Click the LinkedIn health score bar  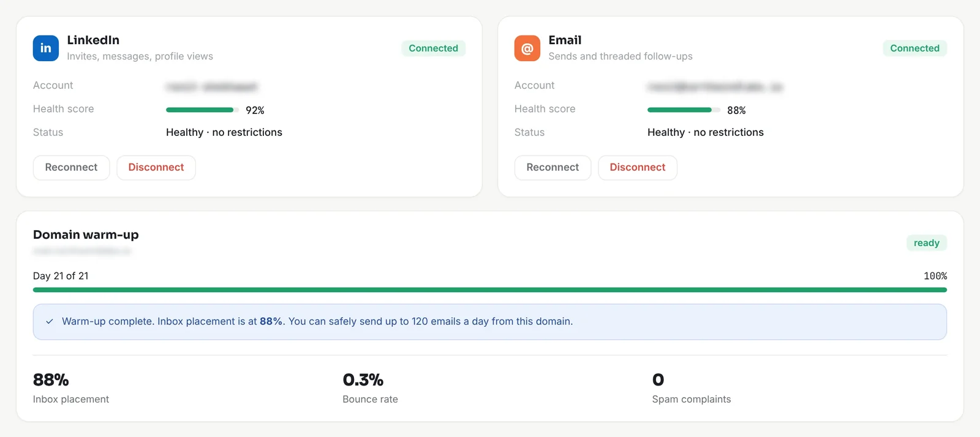202,110
